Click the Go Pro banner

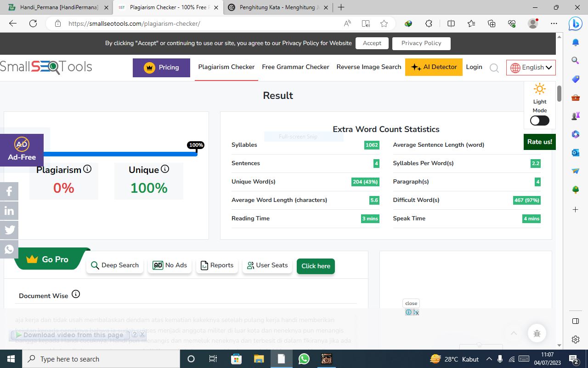click(51, 259)
